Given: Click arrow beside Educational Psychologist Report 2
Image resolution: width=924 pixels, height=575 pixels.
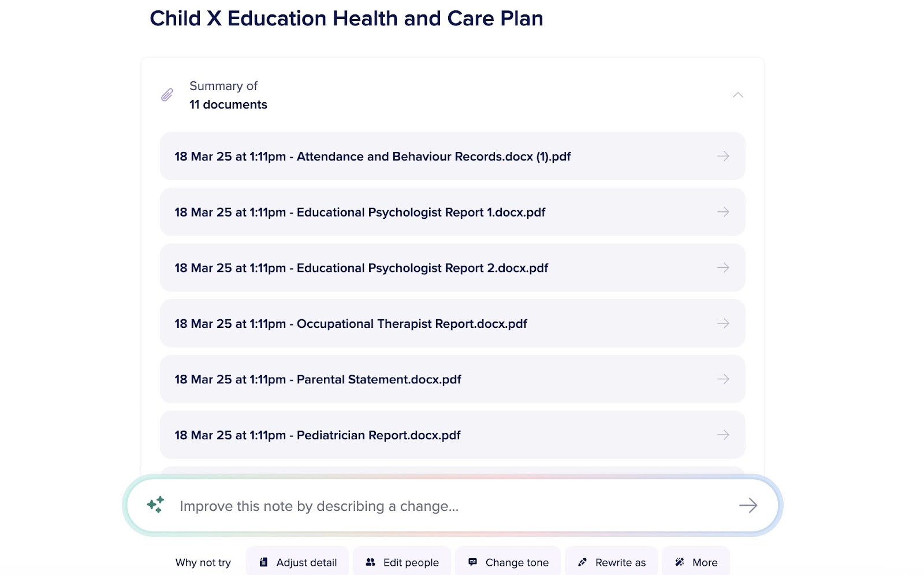Looking at the screenshot, I should pyautogui.click(x=723, y=268).
